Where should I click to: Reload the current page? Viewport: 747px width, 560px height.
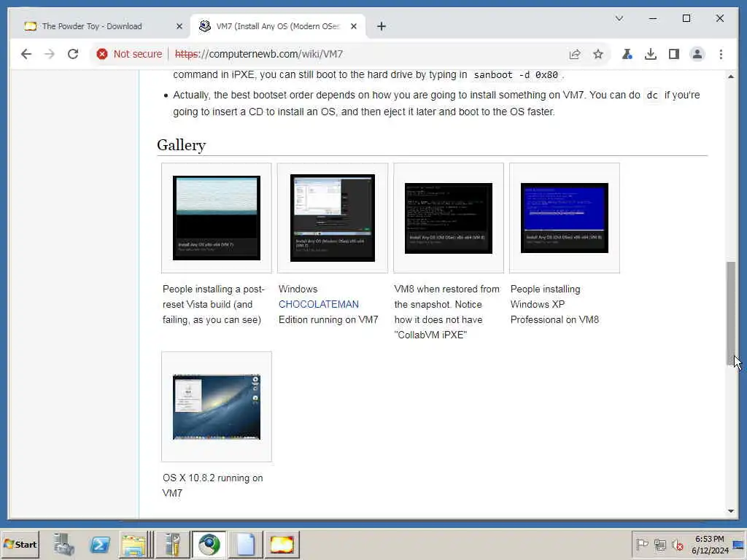[x=73, y=54]
